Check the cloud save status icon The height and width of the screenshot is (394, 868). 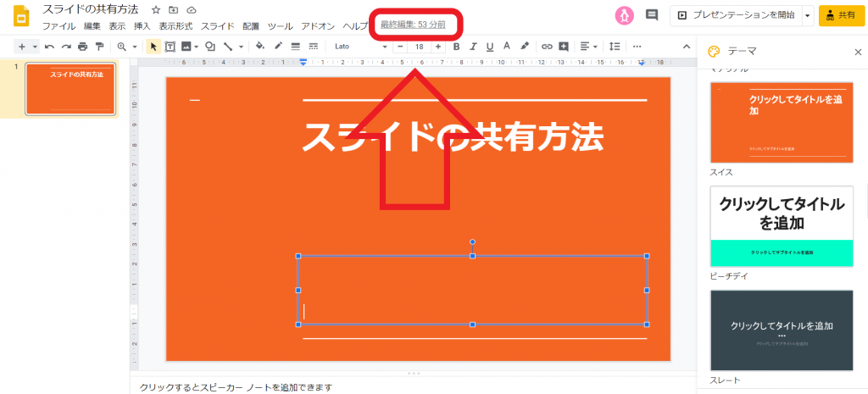pos(191,10)
